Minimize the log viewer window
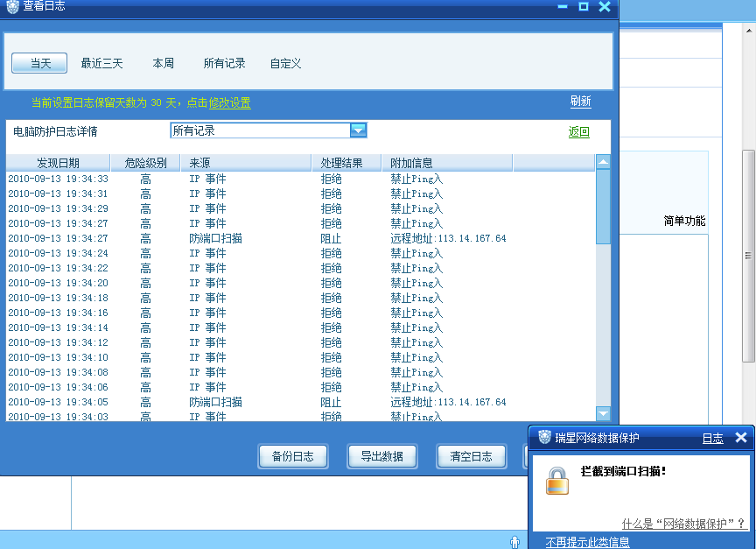This screenshot has height=549, width=756. pyautogui.click(x=563, y=7)
